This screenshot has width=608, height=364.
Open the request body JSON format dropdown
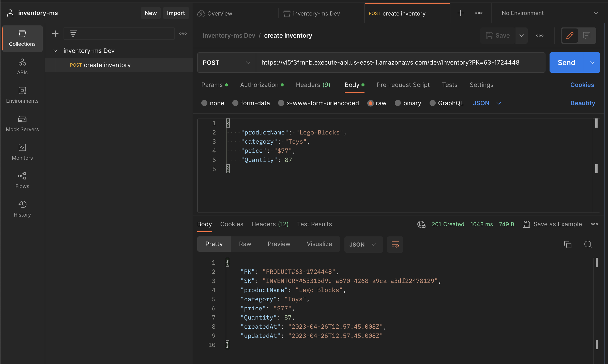click(x=487, y=103)
